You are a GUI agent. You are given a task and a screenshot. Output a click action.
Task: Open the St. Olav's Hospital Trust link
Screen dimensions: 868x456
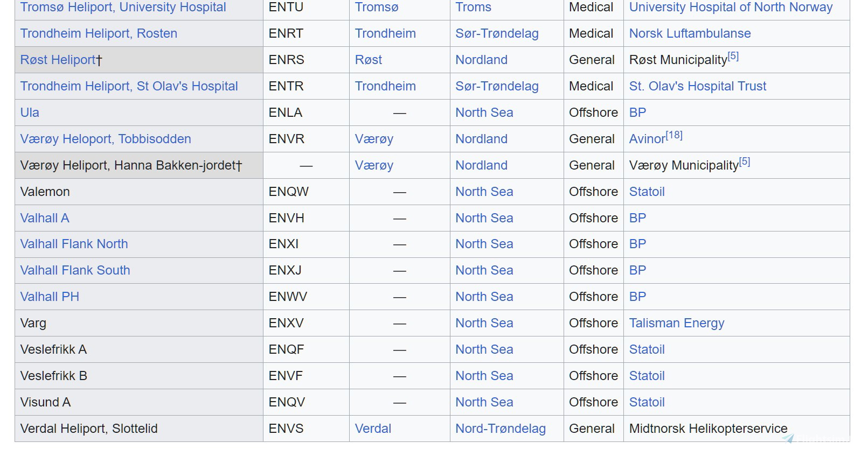click(697, 86)
